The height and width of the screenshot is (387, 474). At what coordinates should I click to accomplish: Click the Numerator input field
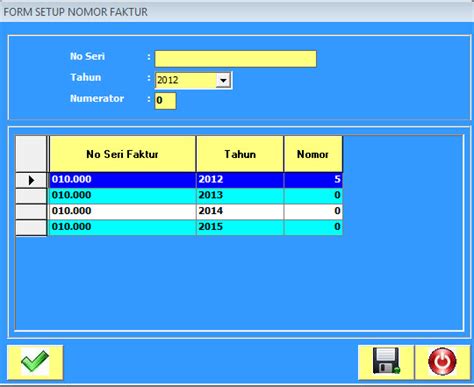click(x=165, y=101)
